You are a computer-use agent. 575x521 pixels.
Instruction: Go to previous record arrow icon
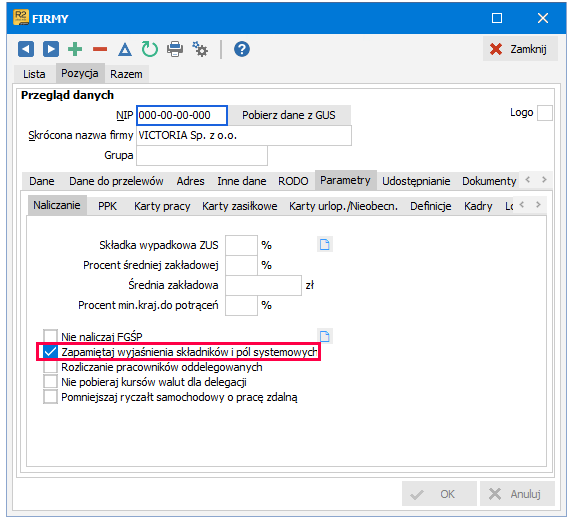click(26, 49)
